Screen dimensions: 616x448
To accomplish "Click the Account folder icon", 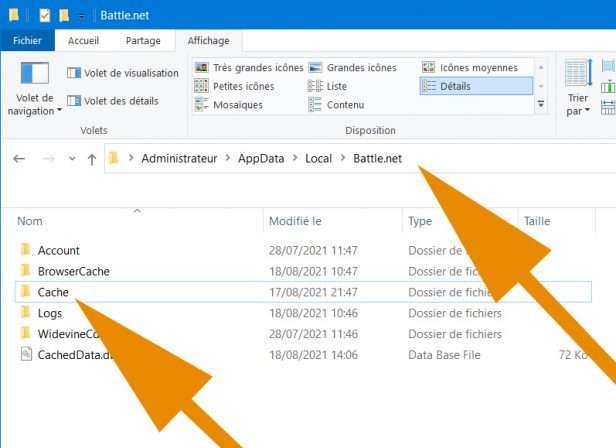I will [26, 250].
